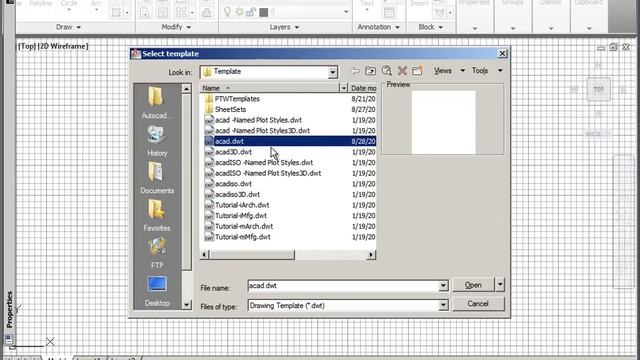Open Documents place in sidebar
640x360 pixels.
click(x=157, y=178)
